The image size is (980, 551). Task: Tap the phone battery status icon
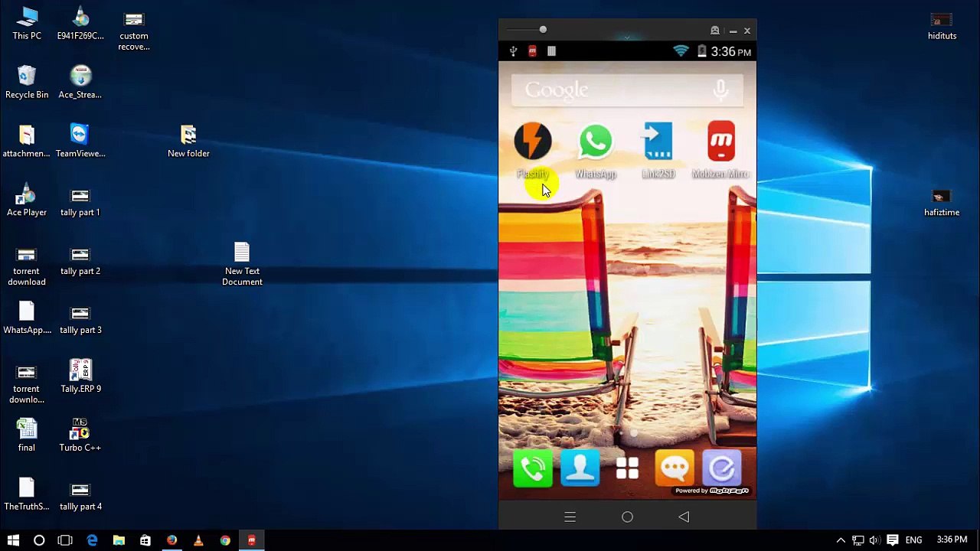coord(701,51)
